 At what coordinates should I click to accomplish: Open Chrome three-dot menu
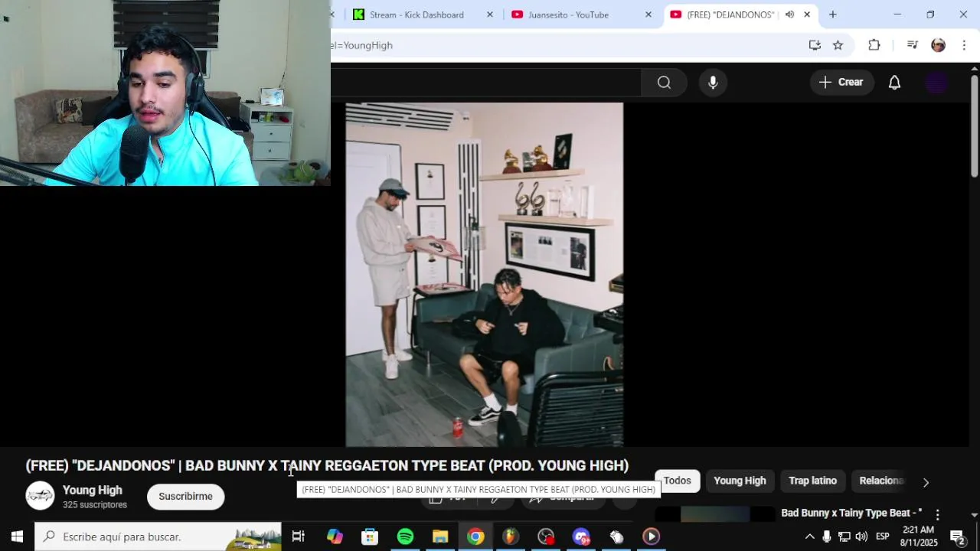[964, 45]
